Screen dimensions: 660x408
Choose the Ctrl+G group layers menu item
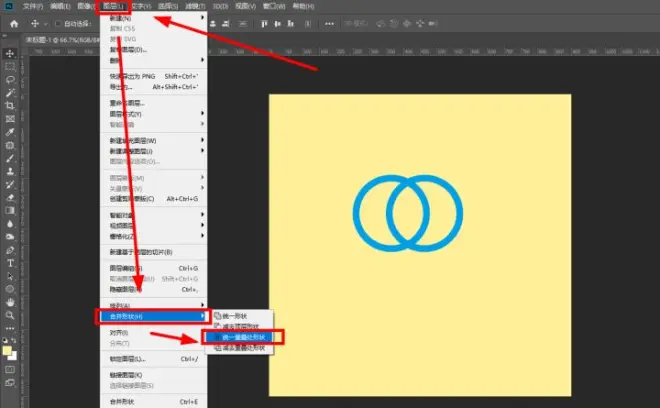coord(154,268)
